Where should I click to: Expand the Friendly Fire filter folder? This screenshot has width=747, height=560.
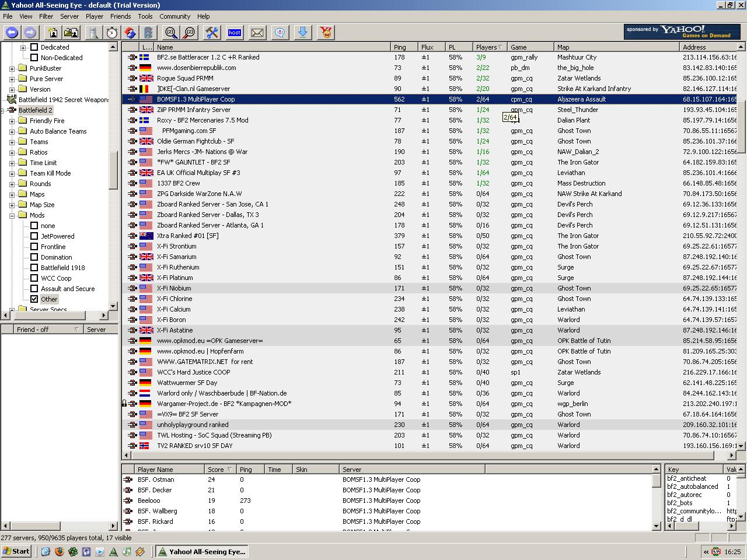point(12,121)
